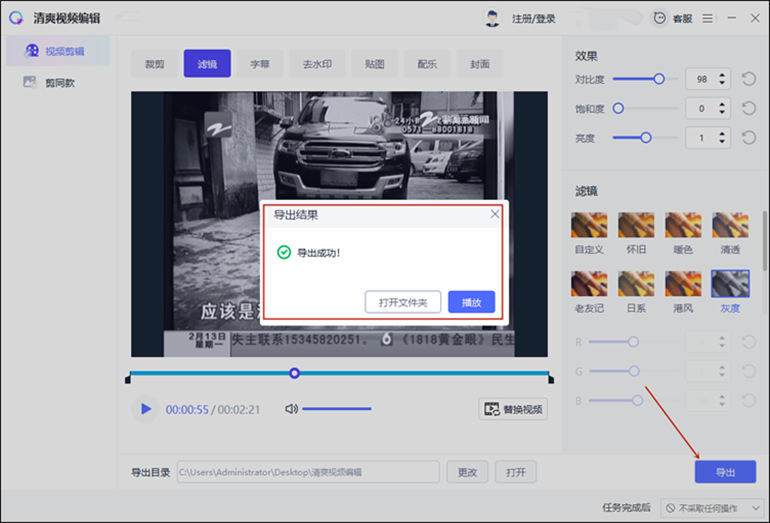Adjust the 亮度 brightness slider

click(x=645, y=138)
